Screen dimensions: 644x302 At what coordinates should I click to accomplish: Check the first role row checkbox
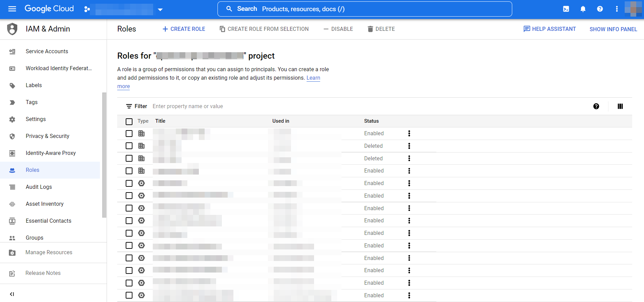click(129, 134)
